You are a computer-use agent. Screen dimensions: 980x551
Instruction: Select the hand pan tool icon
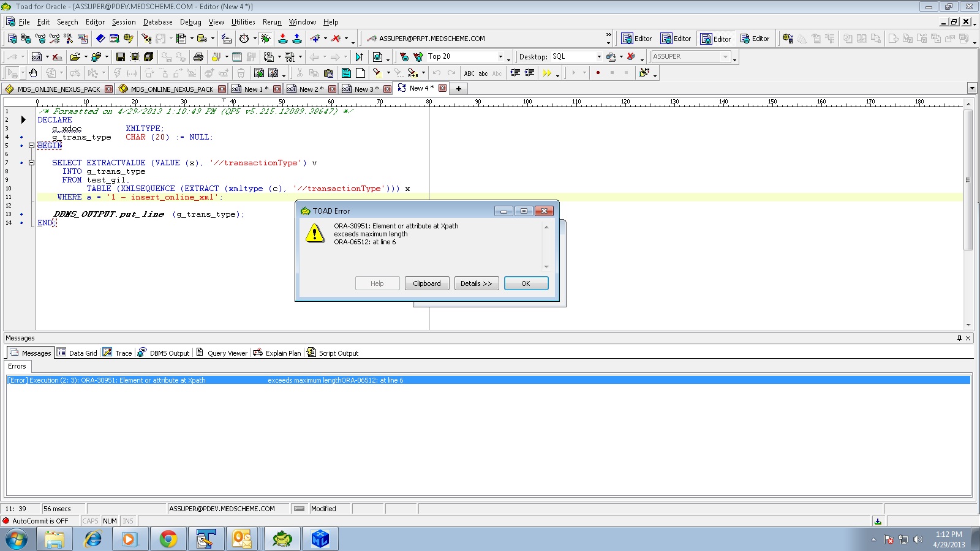33,73
